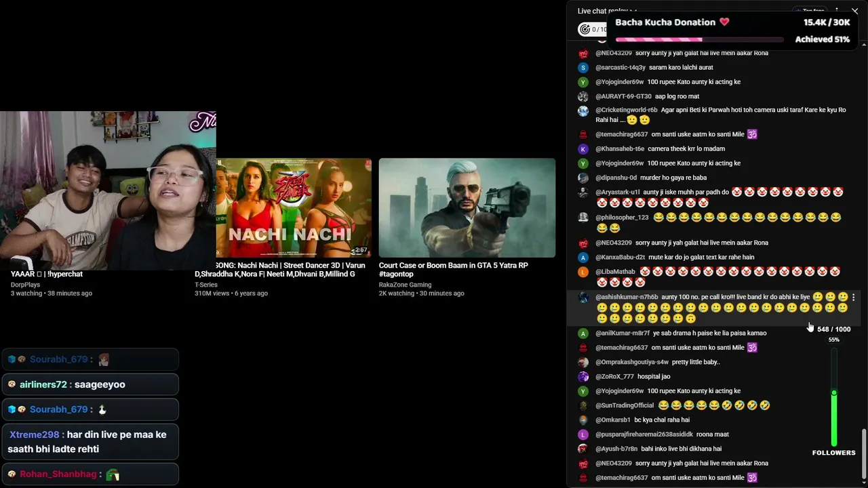The height and width of the screenshot is (488, 868).
Task: Click @Aryastark-u1l's avatar
Action: (583, 192)
